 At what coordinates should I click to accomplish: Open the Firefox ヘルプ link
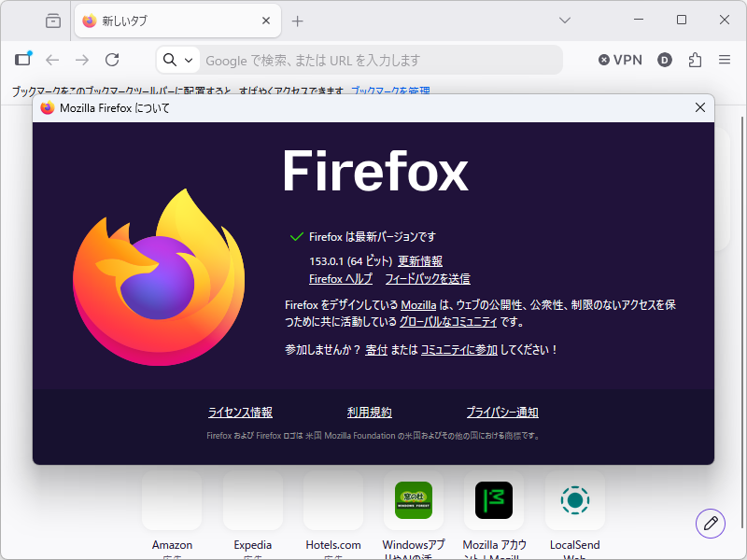[340, 278]
